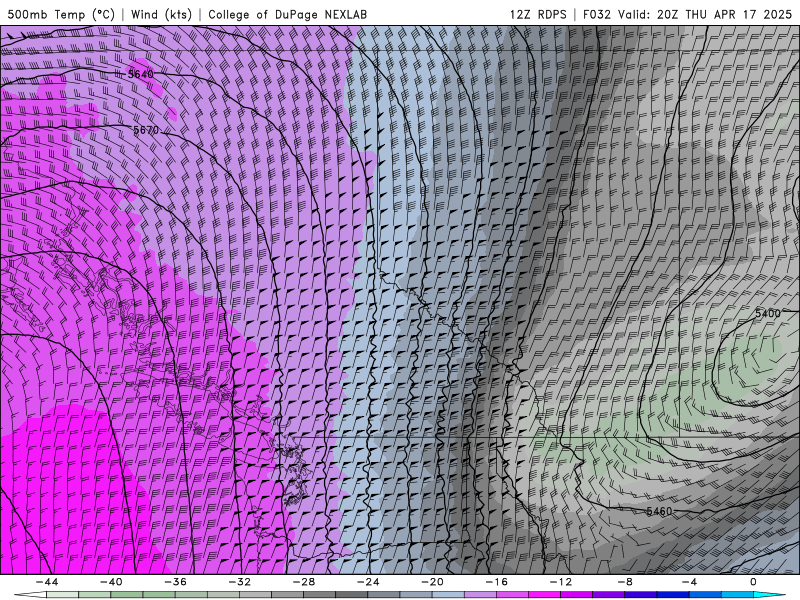
Task: Click the -20 color scale label
Action: [432, 582]
